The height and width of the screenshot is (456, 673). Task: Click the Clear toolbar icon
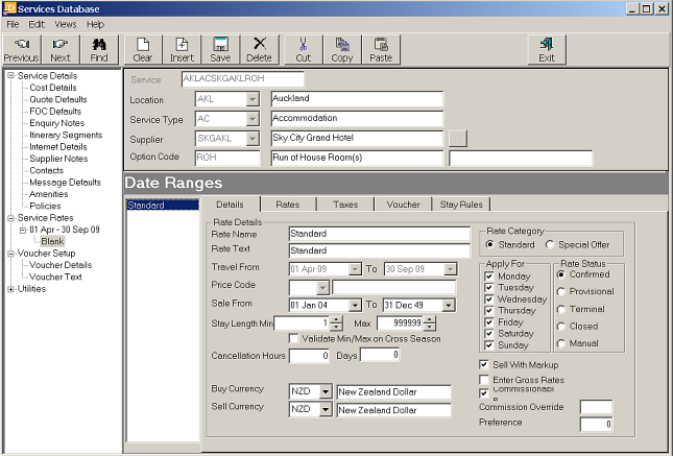[x=143, y=49]
